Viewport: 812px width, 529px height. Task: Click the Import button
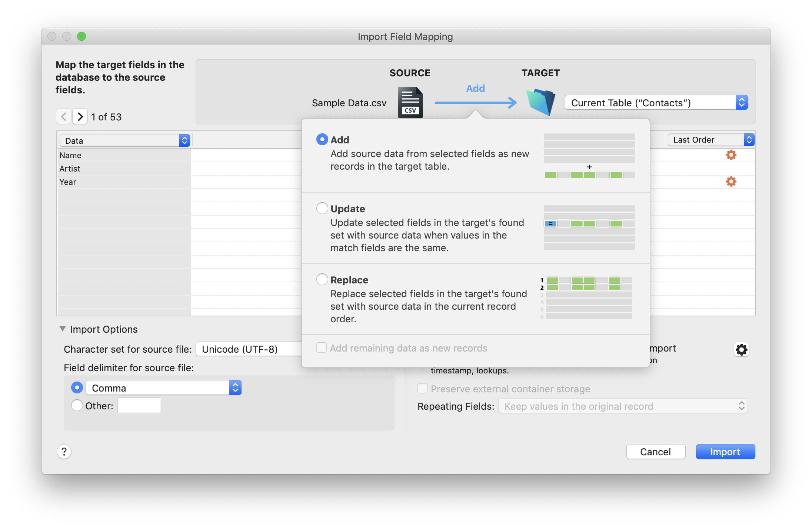click(725, 452)
